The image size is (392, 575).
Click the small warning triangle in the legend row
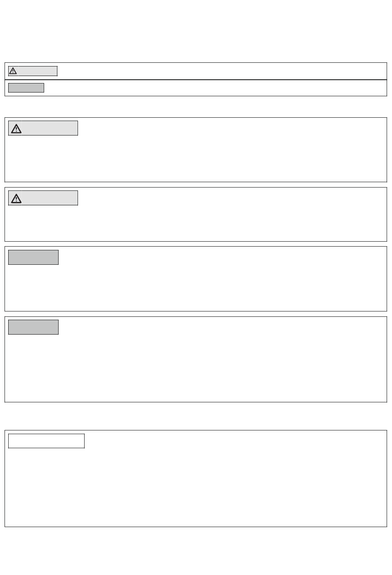coord(13,71)
